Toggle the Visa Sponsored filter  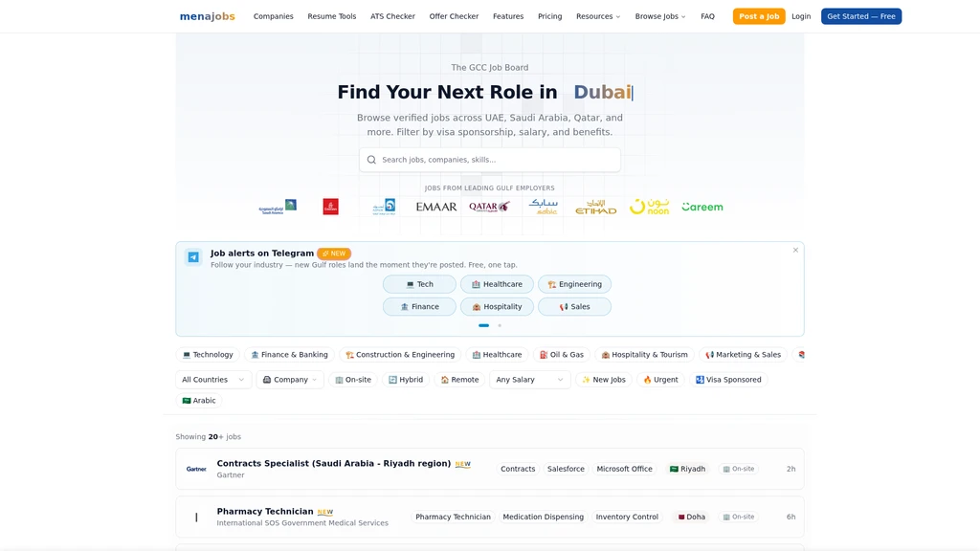coord(728,380)
